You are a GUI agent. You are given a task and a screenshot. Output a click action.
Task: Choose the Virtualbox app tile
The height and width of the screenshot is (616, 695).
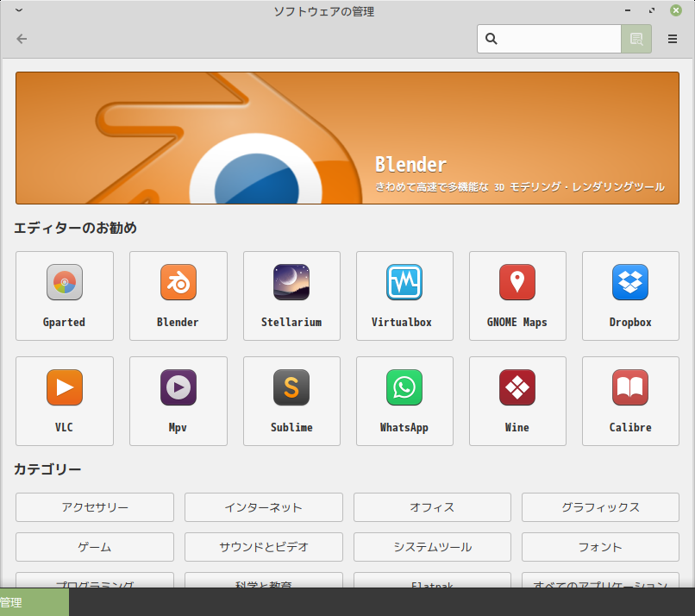tap(404, 296)
